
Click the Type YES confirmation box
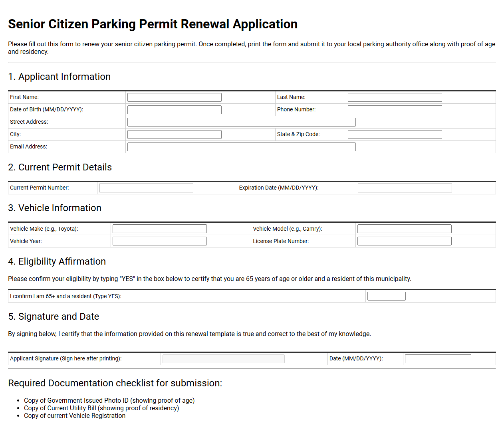pos(386,296)
